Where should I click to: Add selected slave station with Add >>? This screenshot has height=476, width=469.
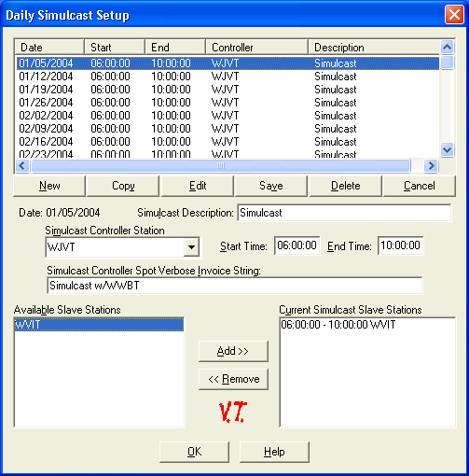[x=233, y=351]
